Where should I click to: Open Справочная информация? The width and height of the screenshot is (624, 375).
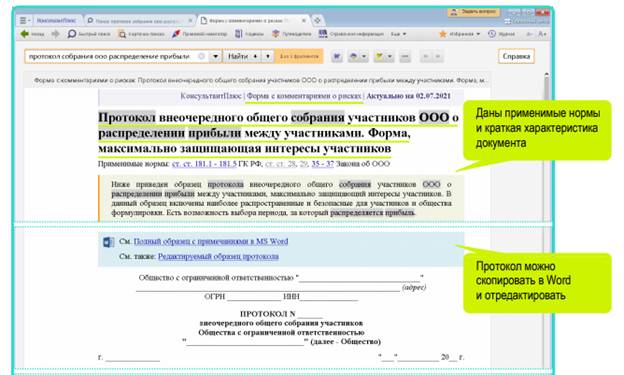click(x=351, y=34)
